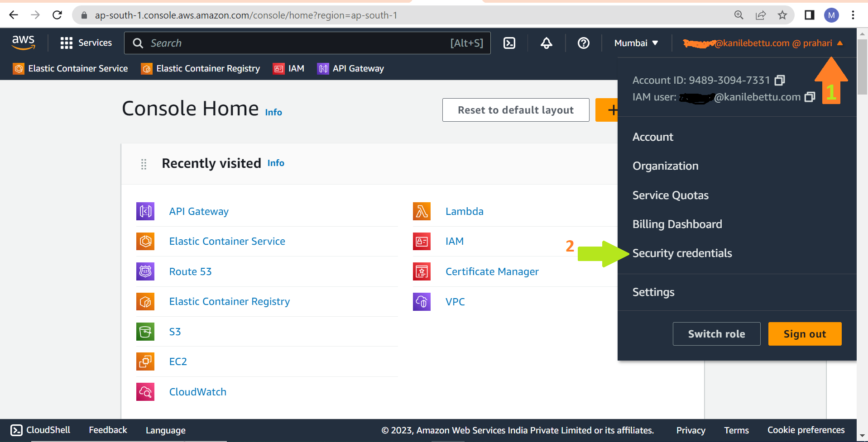Open the help question mark menu
Image resolution: width=868 pixels, height=442 pixels.
[x=584, y=43]
